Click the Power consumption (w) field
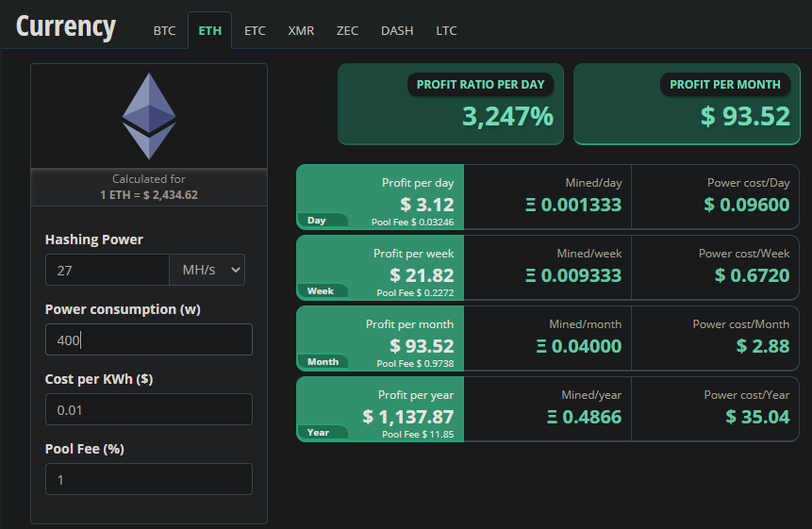Screen dimensions: 812x529 point(149,339)
